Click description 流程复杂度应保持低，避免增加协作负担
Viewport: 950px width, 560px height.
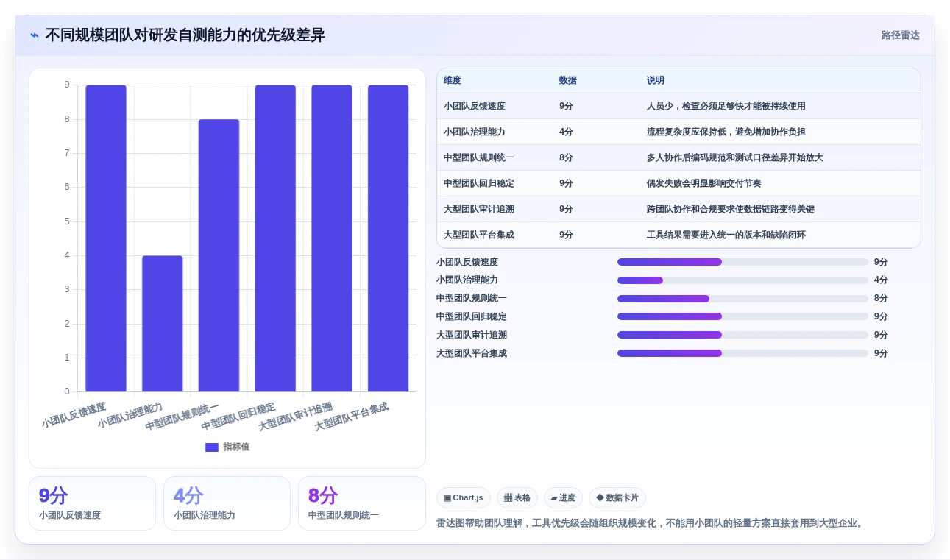pyautogui.click(x=726, y=132)
